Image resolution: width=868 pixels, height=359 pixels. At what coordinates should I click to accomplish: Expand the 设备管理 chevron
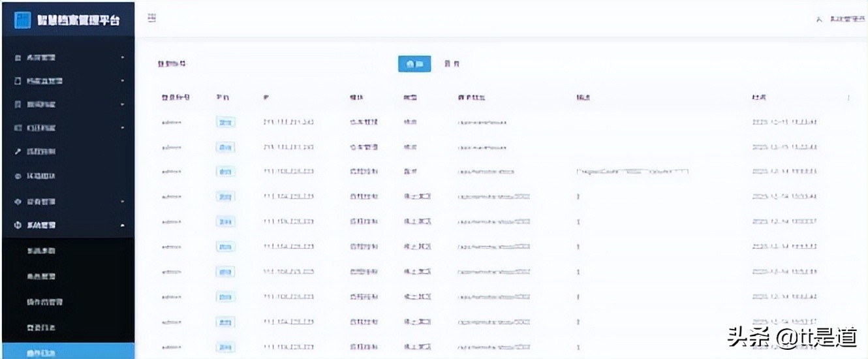click(123, 201)
